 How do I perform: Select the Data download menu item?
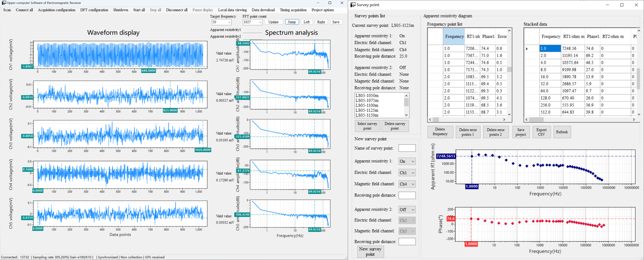tap(263, 10)
